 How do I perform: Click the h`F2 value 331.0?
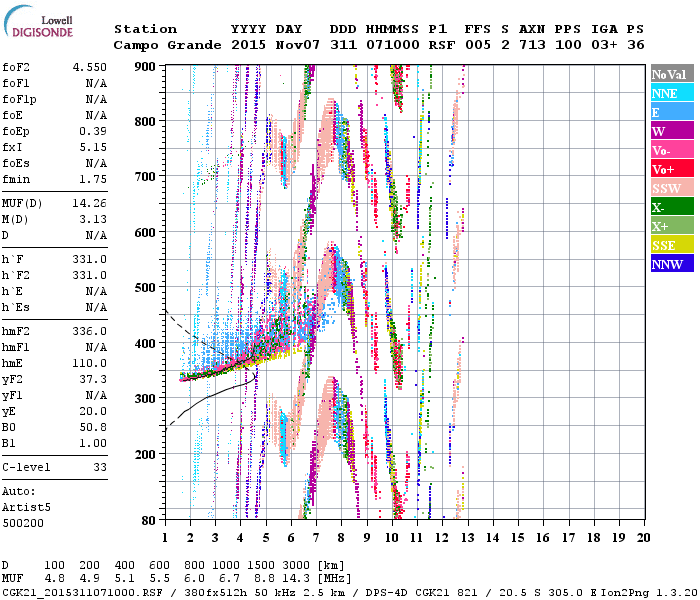click(90, 275)
